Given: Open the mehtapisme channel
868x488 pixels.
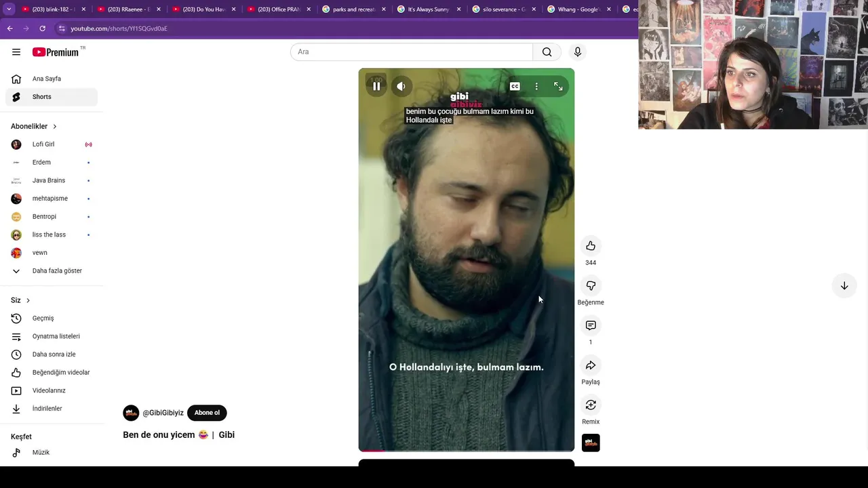Looking at the screenshot, I should coord(52,199).
